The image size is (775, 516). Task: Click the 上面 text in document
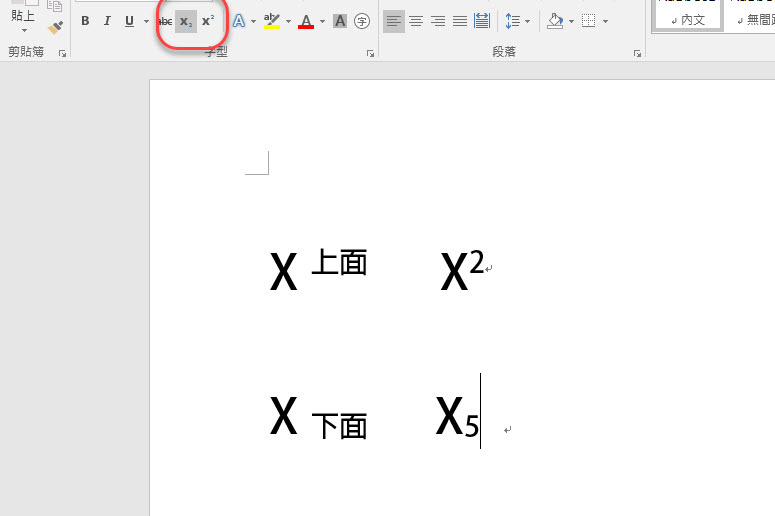[x=340, y=262]
